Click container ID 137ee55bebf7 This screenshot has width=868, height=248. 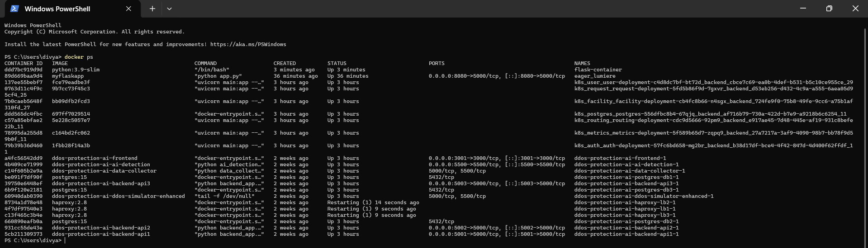click(24, 82)
